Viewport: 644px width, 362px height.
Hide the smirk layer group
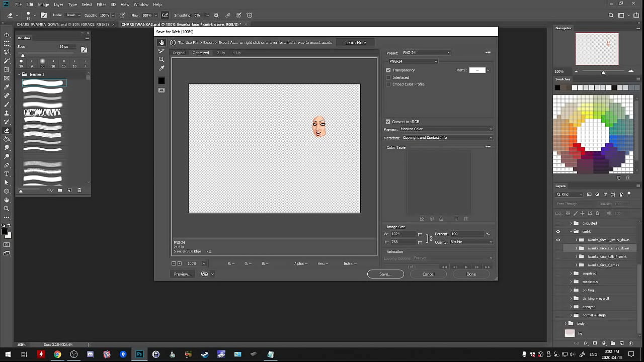pos(558,232)
